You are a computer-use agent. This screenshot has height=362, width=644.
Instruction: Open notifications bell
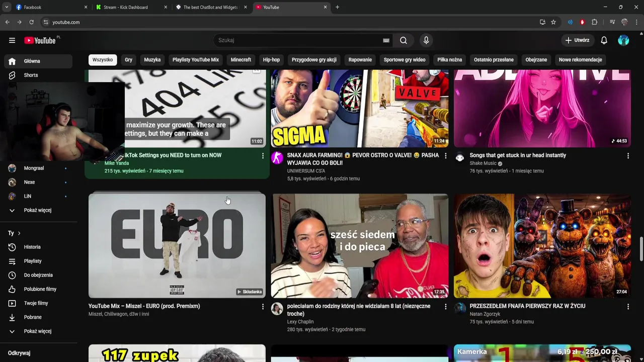pyautogui.click(x=604, y=40)
